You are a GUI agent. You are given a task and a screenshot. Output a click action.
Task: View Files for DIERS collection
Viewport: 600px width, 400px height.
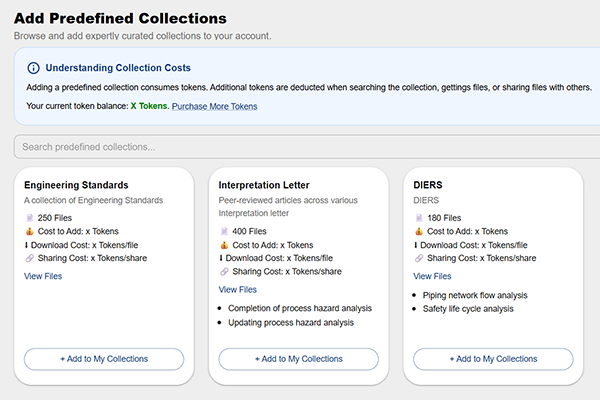point(432,276)
